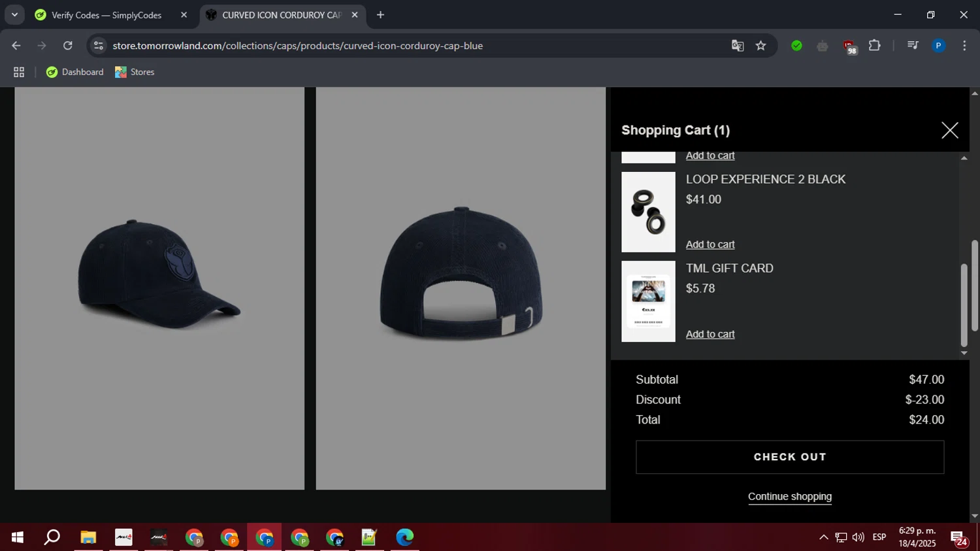This screenshot has width=980, height=551.
Task: Open the LOOP EXPERIENCE 2 BLACK thumbnail
Action: click(648, 212)
